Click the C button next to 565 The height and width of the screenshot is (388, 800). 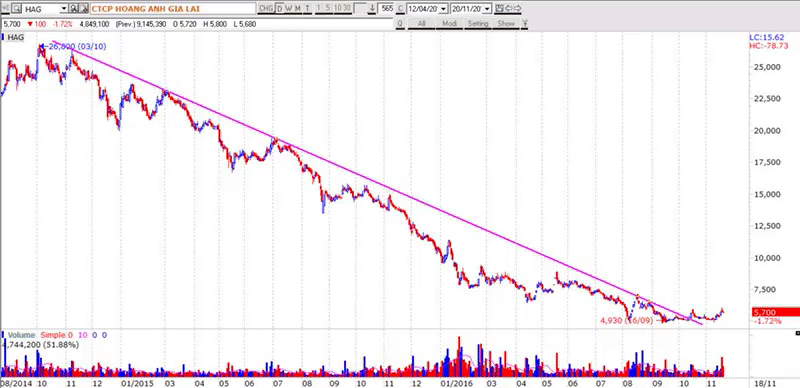click(401, 9)
